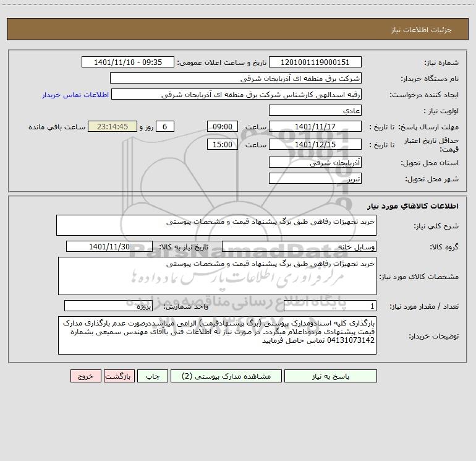Click response deadline time 09:00
Screen dimensions: 476x461
[222, 126]
